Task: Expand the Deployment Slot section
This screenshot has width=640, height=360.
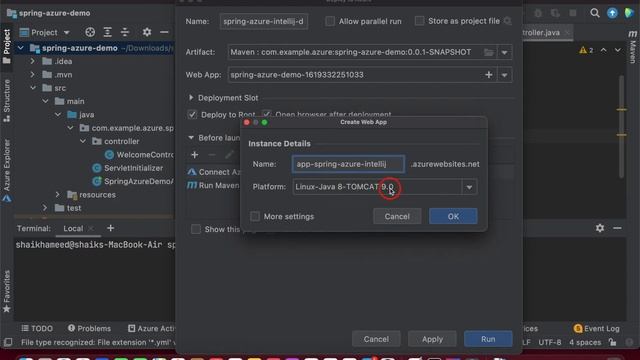Action: tap(191, 98)
